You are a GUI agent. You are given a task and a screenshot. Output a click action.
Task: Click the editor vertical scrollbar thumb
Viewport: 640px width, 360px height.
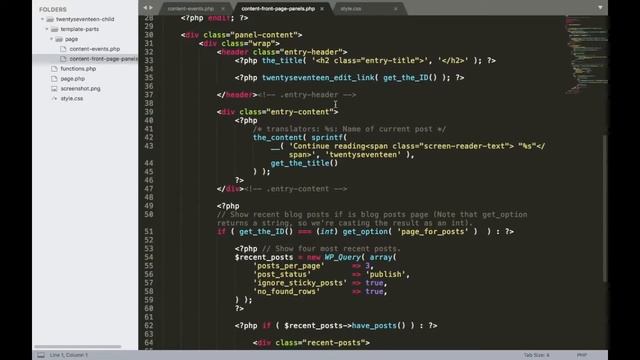pos(604,208)
